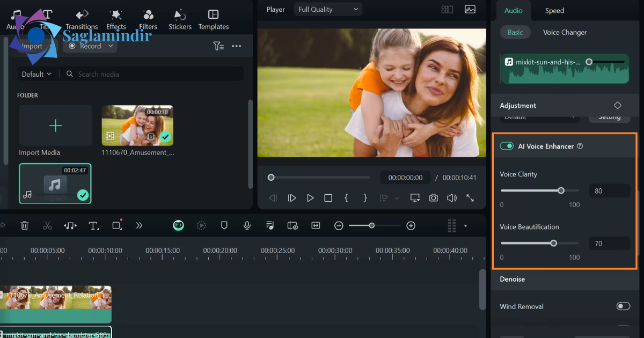644x338 pixels.
Task: Step forward to next frame
Action: 292,198
